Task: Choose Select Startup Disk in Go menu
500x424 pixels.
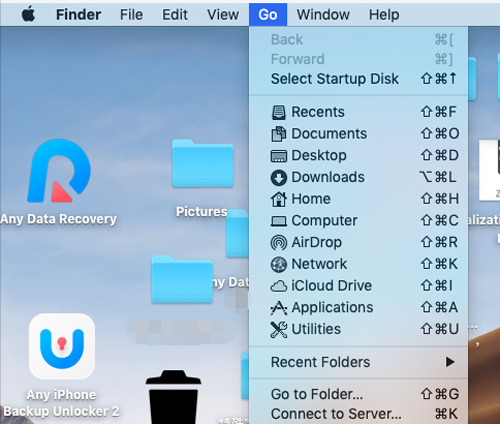Action: [x=358, y=79]
